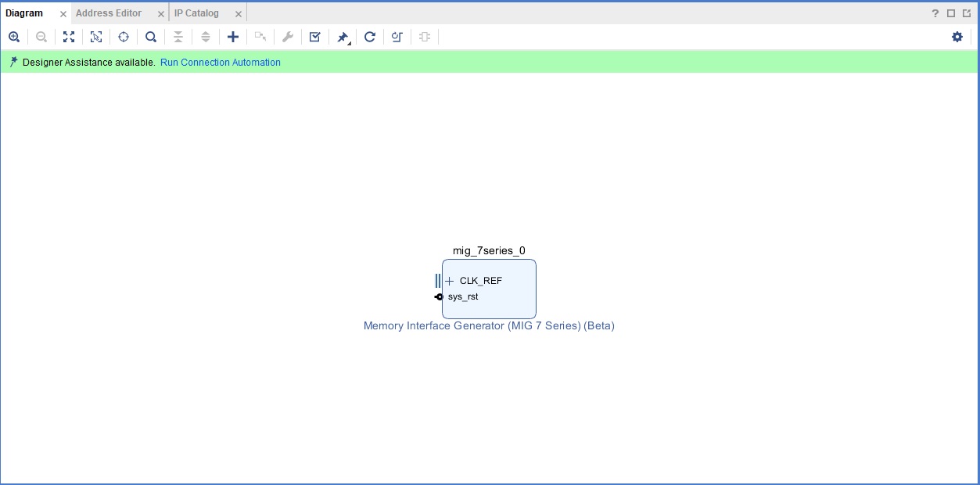Switch to the Address Editor tab
Image resolution: width=980 pixels, height=485 pixels.
click(x=109, y=13)
